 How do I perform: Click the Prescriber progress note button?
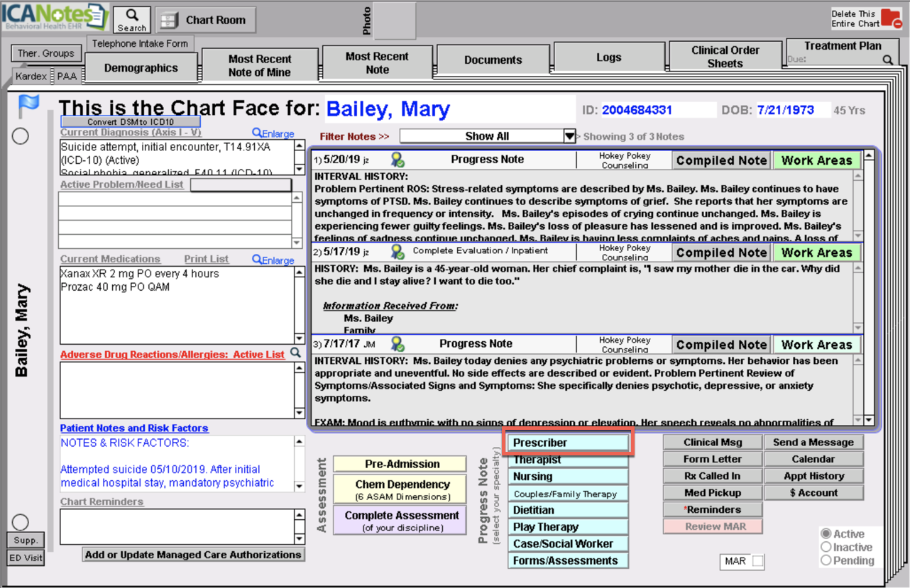[x=568, y=442]
